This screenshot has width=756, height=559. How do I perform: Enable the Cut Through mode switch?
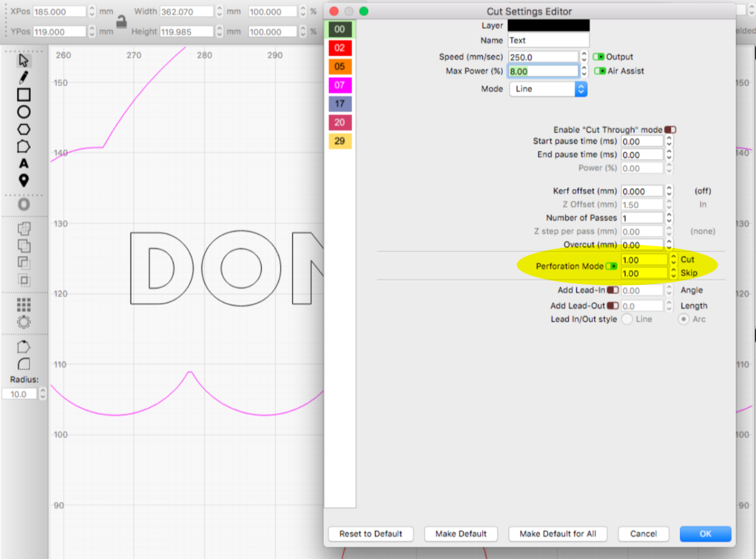(670, 130)
